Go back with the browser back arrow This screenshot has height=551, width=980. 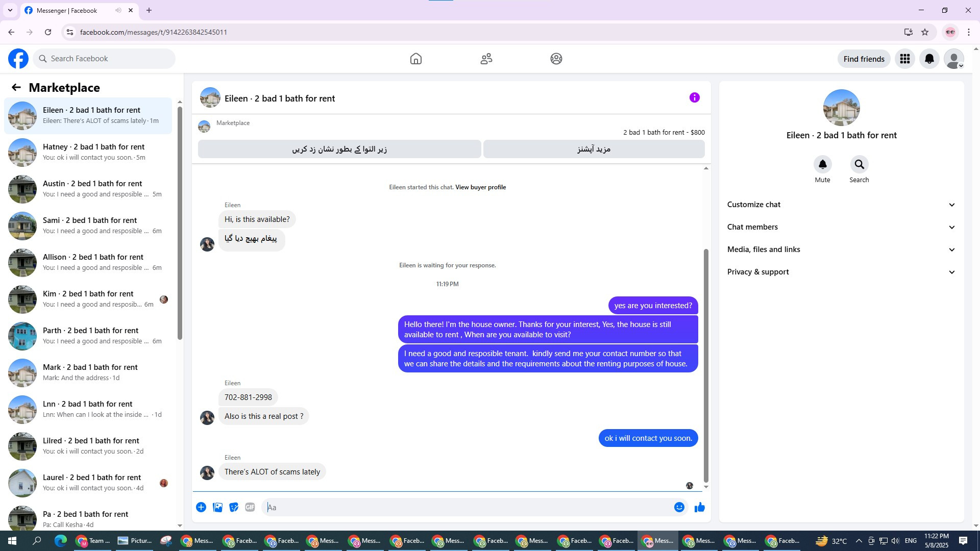11,32
